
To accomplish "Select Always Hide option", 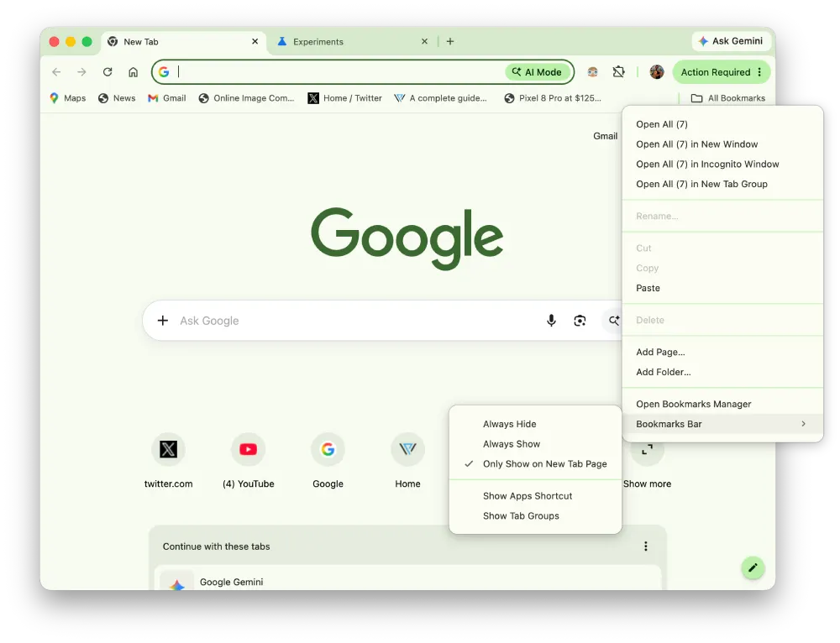I will pyautogui.click(x=535, y=424).
